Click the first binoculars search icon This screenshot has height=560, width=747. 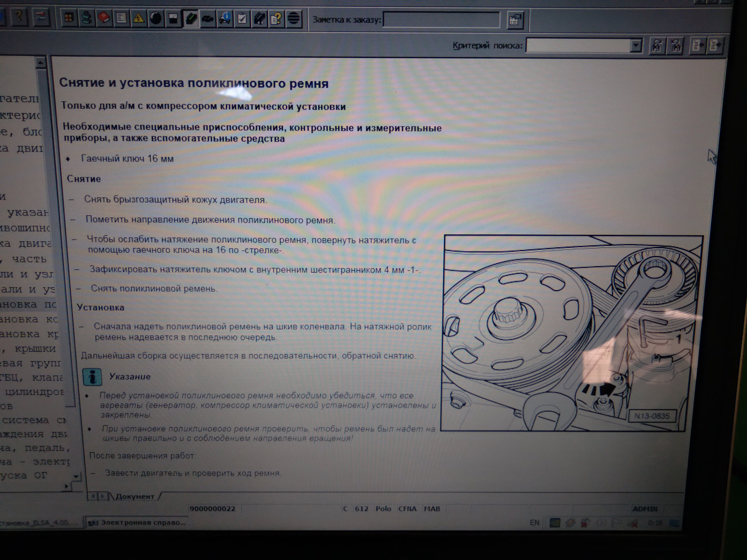pyautogui.click(x=657, y=46)
